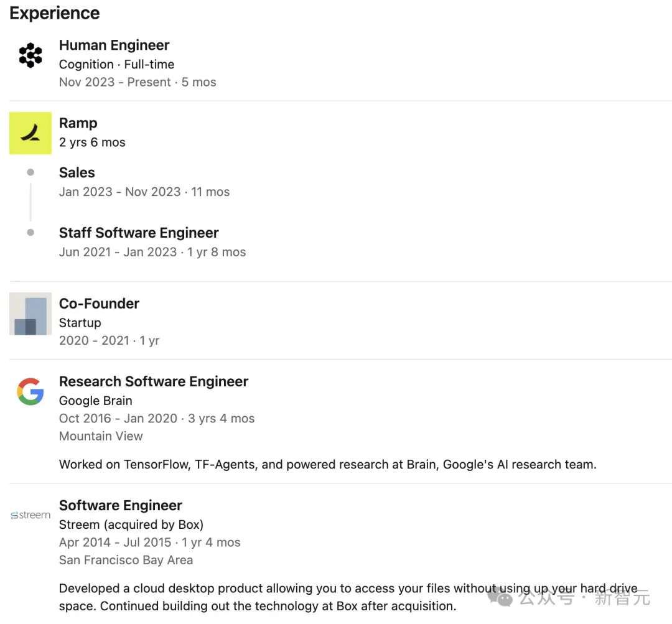Open the Human Engineer position title
The height and width of the screenshot is (624, 672).
114,45
